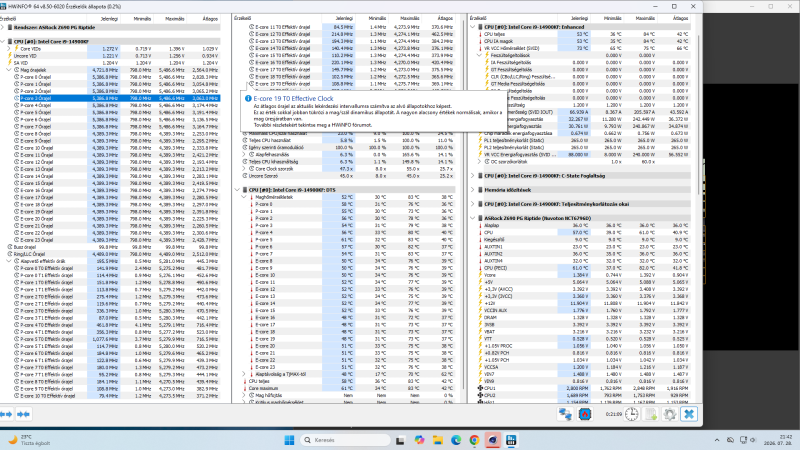800x450 pixels.
Task: Collapse the Alapvető effektív órák subgroup
Action: (9, 261)
